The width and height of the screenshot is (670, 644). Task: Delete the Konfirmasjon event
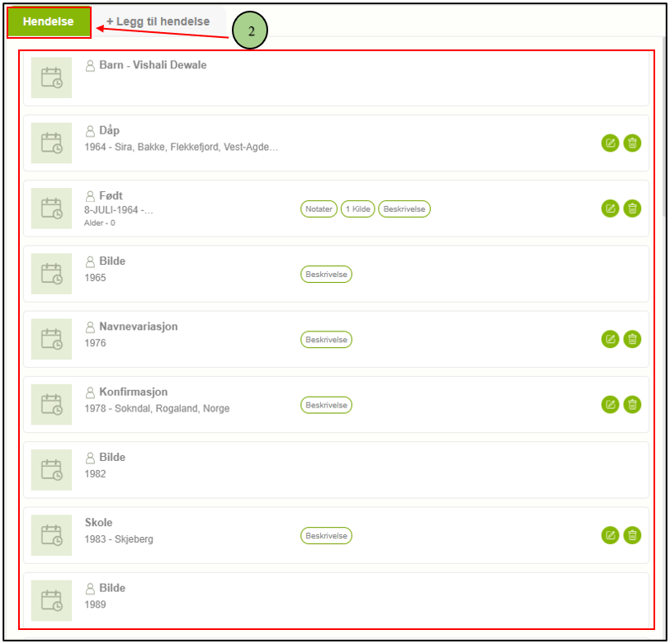(x=632, y=404)
